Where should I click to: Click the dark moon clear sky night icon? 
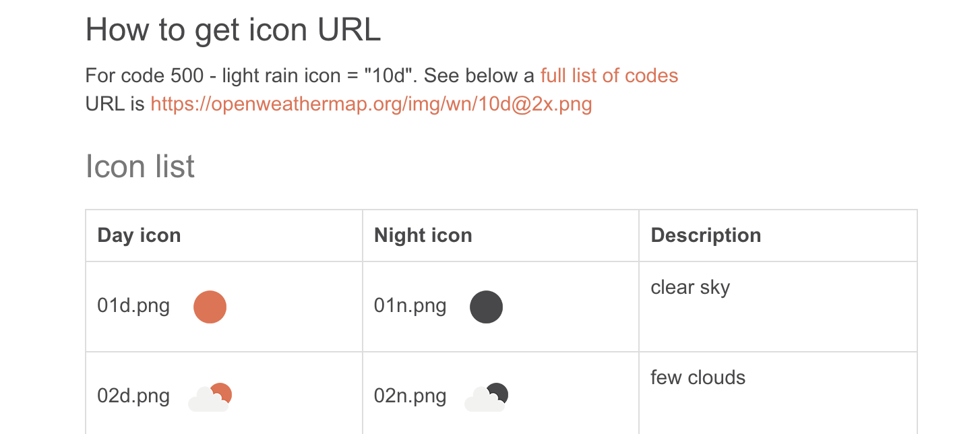pyautogui.click(x=486, y=307)
